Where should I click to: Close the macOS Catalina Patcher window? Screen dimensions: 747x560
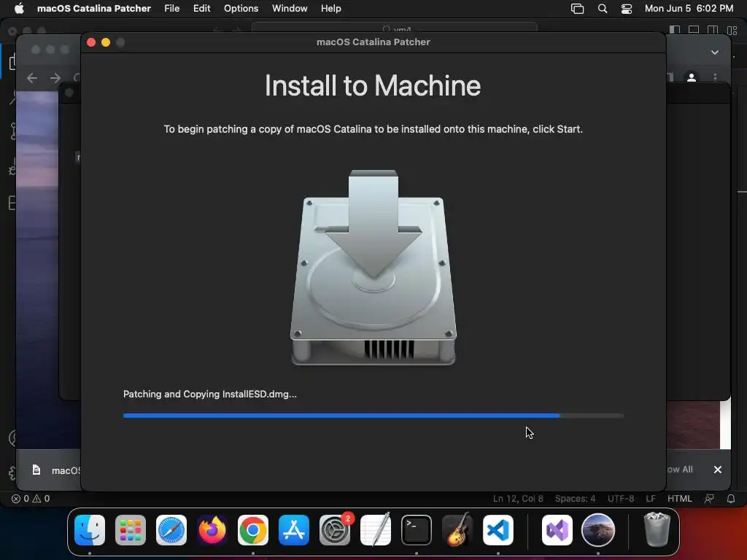[91, 42]
